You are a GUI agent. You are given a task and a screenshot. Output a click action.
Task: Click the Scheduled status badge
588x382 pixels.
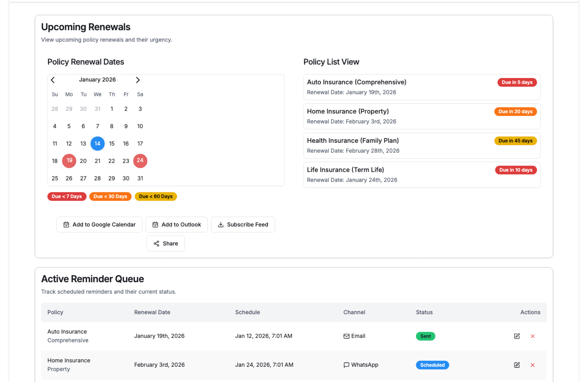[x=432, y=365]
